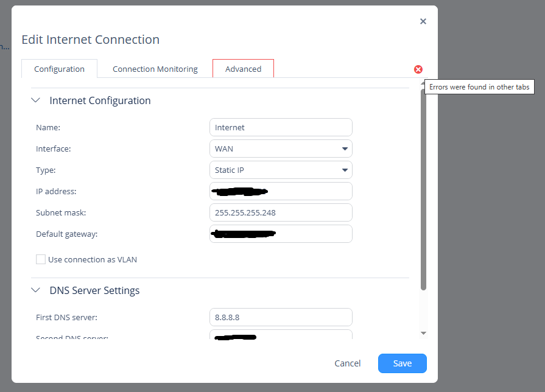Click the vertical scrollbar thumb
The image size is (545, 392).
[424, 189]
